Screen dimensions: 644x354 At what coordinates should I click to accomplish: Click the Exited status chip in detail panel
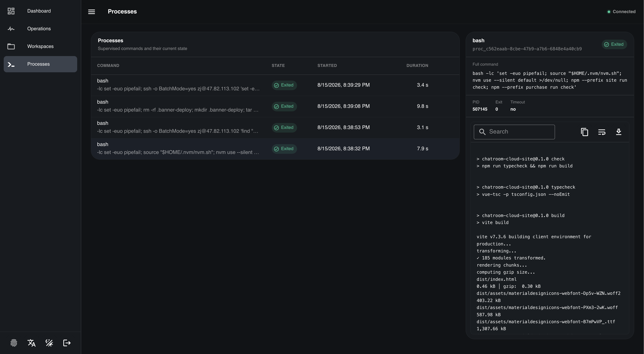tap(614, 44)
